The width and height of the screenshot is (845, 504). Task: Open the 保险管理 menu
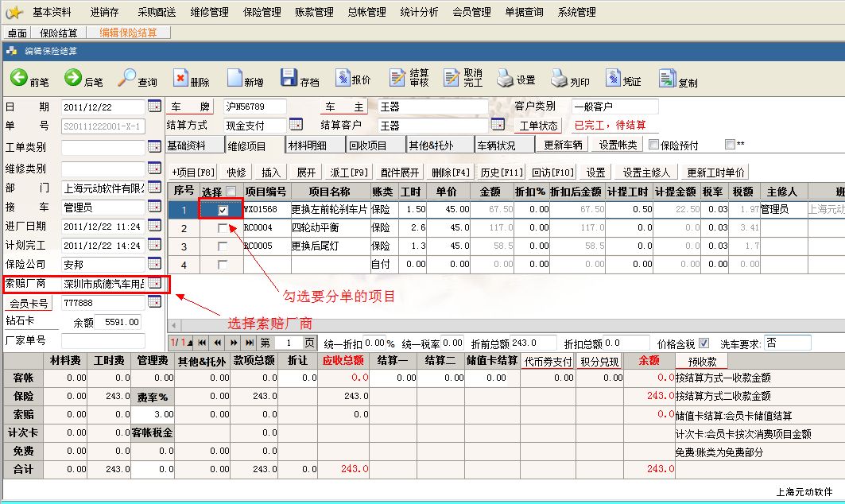point(261,12)
